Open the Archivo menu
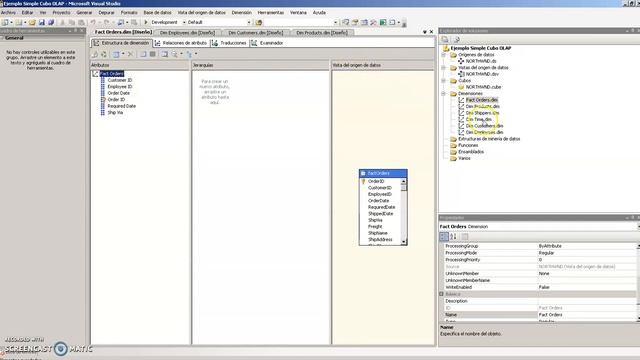 point(8,13)
